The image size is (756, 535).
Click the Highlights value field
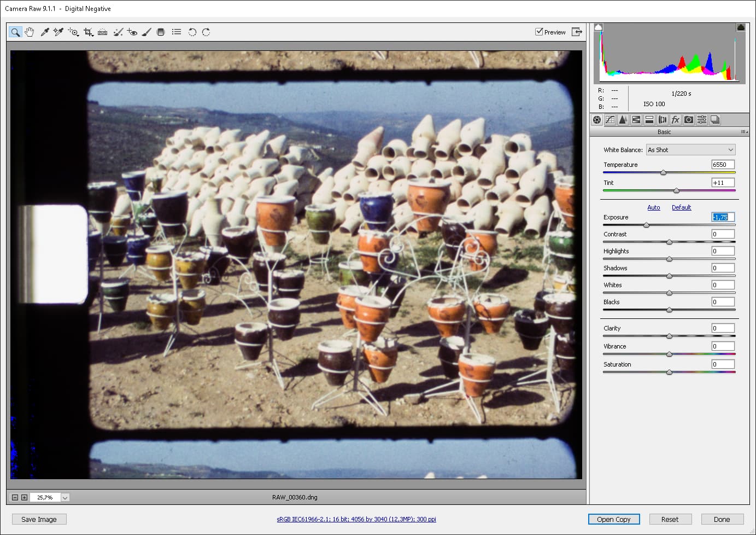coord(723,251)
